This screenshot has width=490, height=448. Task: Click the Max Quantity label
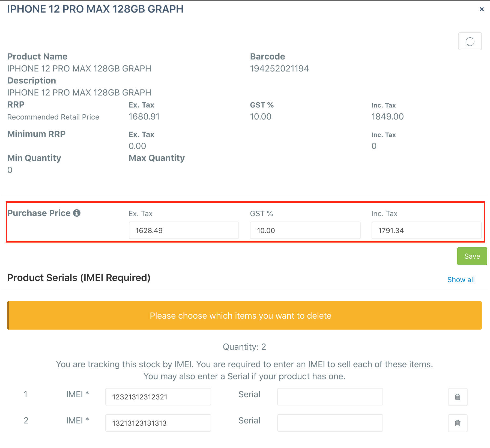pos(157,158)
